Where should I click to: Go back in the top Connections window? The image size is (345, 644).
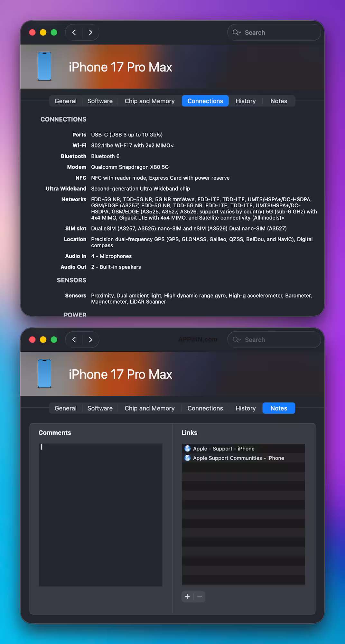pyautogui.click(x=74, y=33)
